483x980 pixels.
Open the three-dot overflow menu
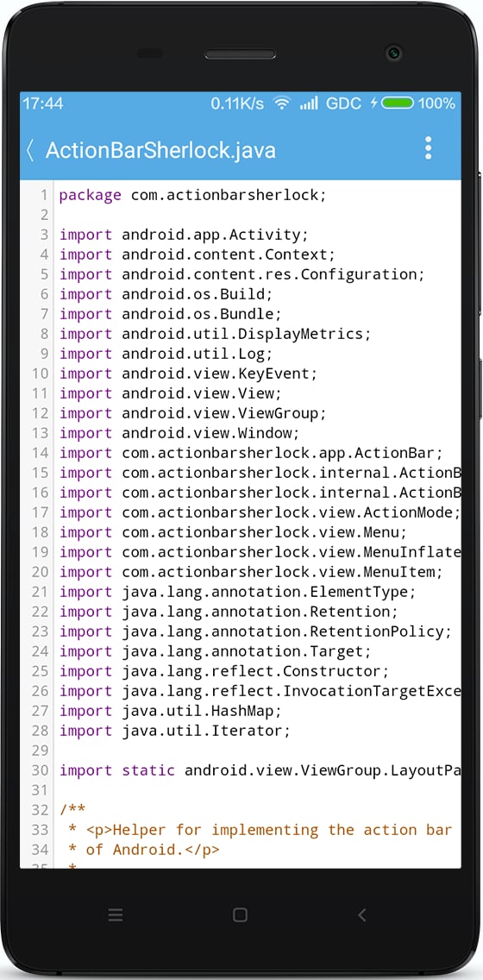point(428,148)
